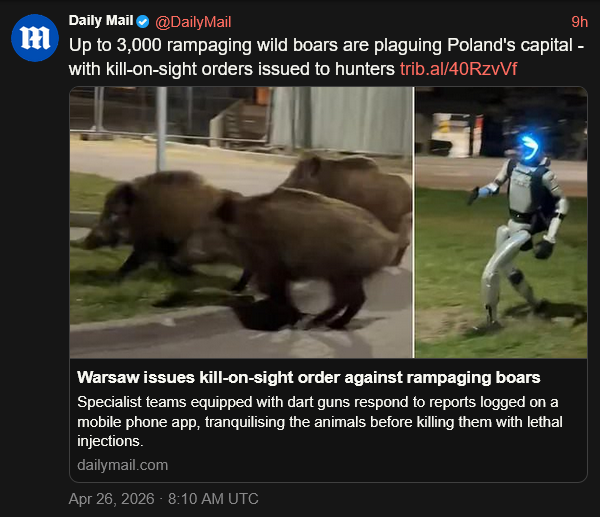This screenshot has width=600, height=517.
Task: Follow the trib.al/40RzvVf short link
Action: tap(458, 69)
